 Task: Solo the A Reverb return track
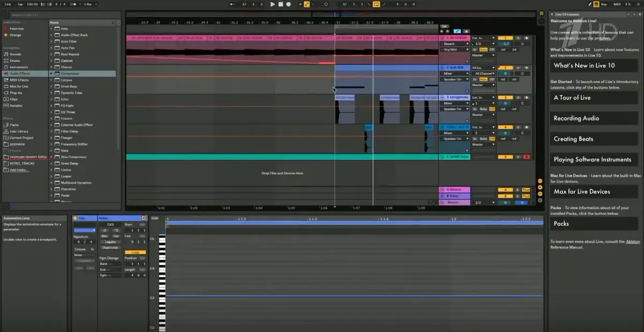(518, 190)
